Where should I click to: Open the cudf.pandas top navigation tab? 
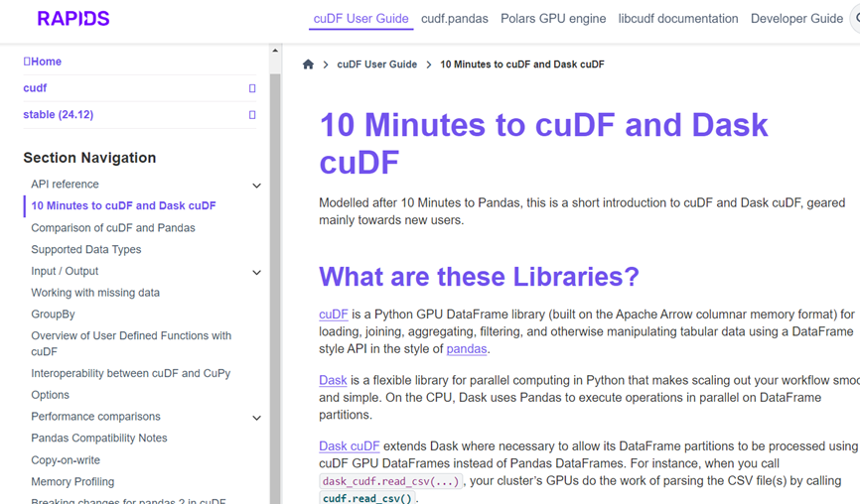tap(454, 19)
